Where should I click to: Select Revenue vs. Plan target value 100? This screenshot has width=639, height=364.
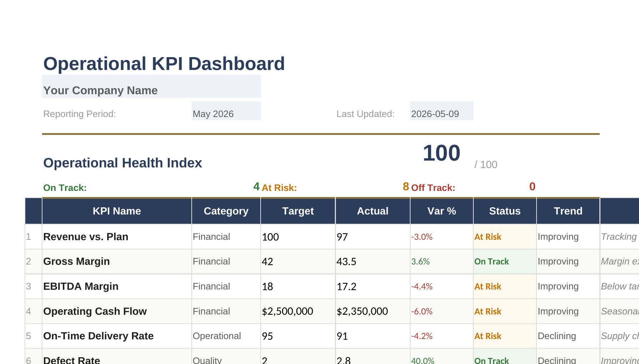tap(298, 237)
